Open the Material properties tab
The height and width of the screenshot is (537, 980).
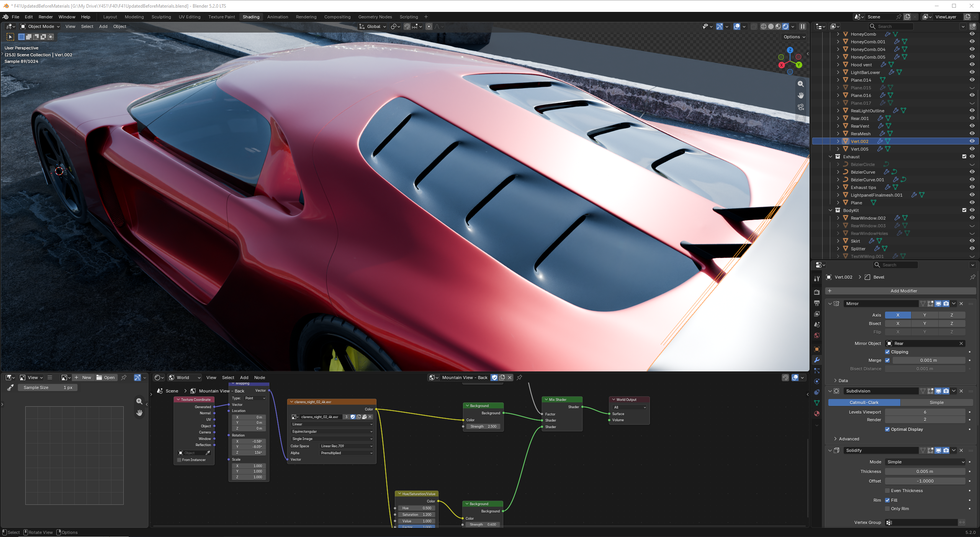tap(817, 414)
